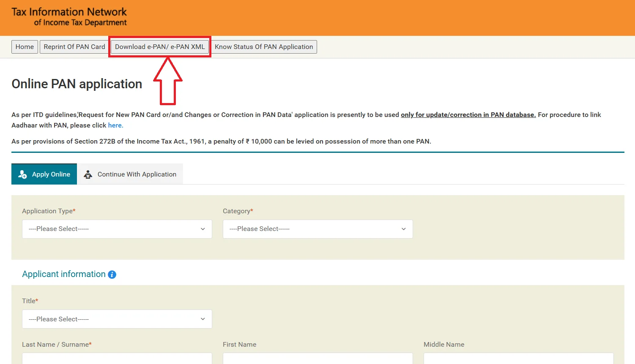Screen dimensions: 635x364
Task: Click the Online PAN application page title
Action: 77,84
